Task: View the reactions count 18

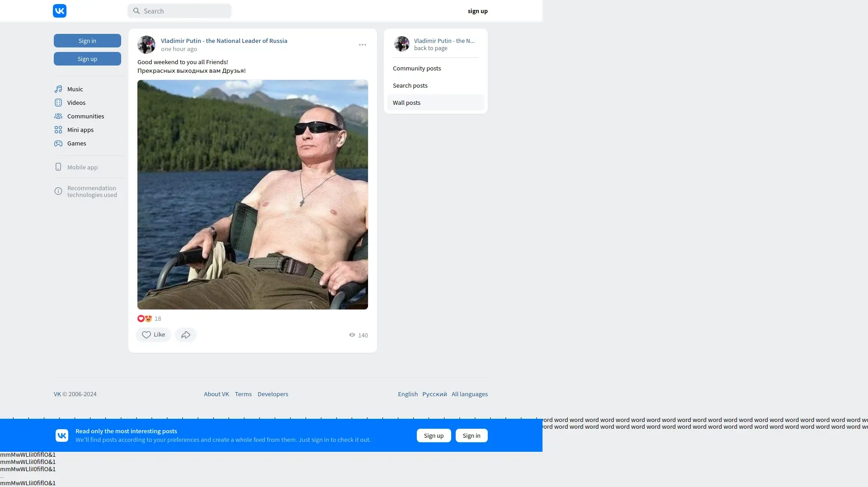Action: coord(158,318)
